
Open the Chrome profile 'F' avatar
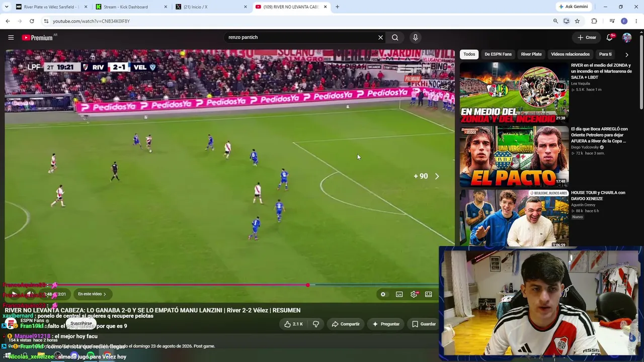[x=624, y=21]
